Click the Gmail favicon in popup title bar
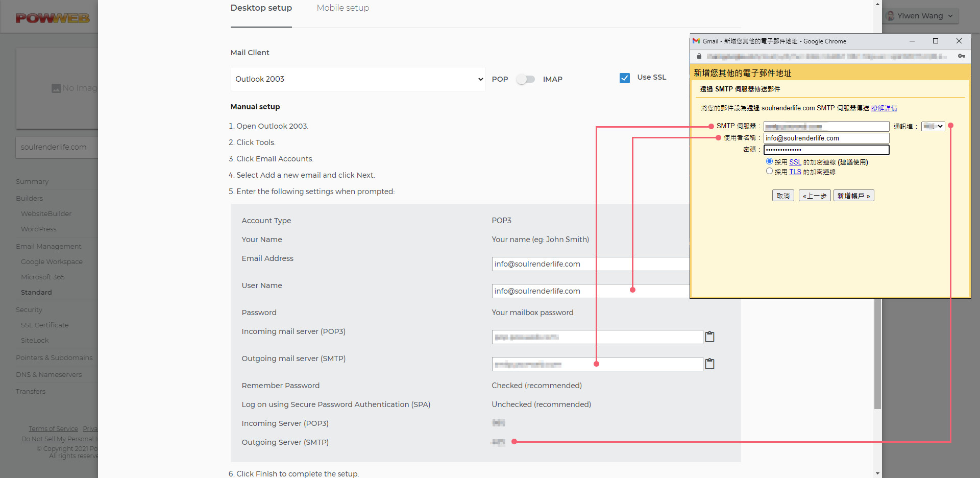 [696, 41]
